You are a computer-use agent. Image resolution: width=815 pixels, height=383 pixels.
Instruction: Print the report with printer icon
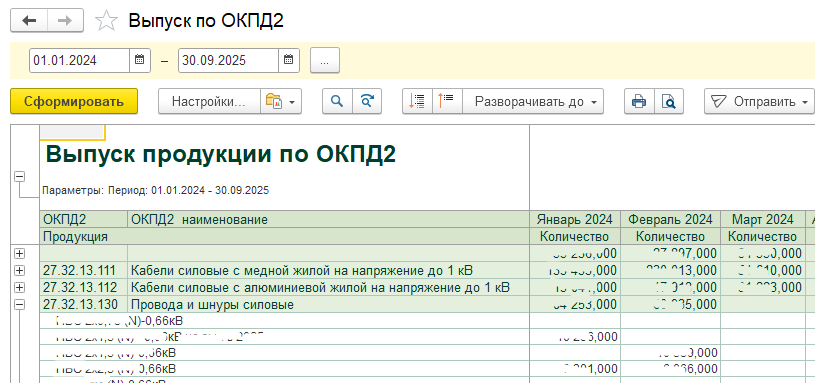pyautogui.click(x=639, y=101)
